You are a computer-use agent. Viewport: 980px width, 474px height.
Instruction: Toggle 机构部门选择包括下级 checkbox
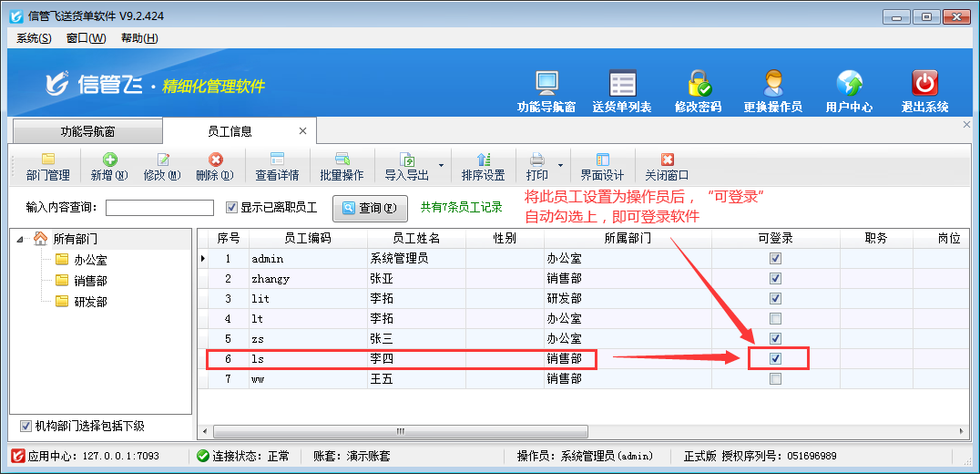[26, 426]
